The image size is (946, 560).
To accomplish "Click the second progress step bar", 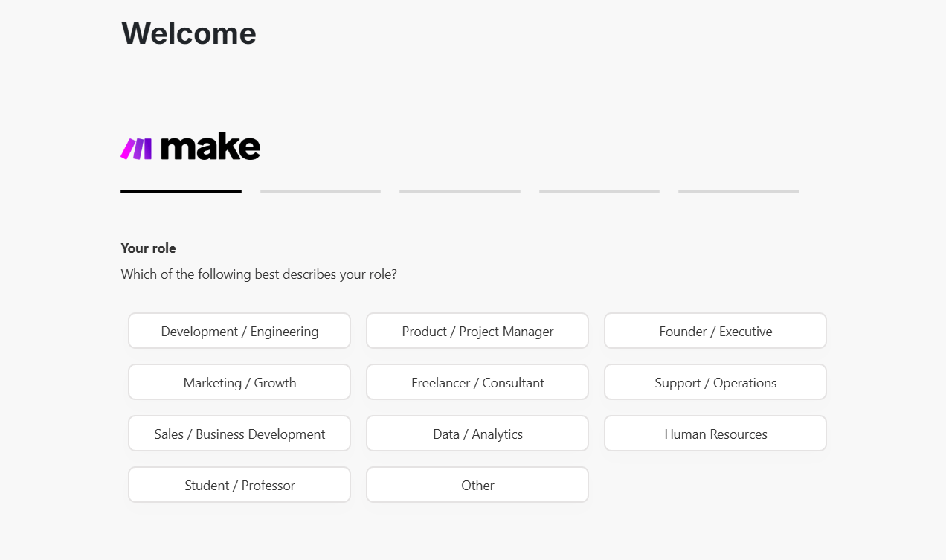I will point(321,191).
